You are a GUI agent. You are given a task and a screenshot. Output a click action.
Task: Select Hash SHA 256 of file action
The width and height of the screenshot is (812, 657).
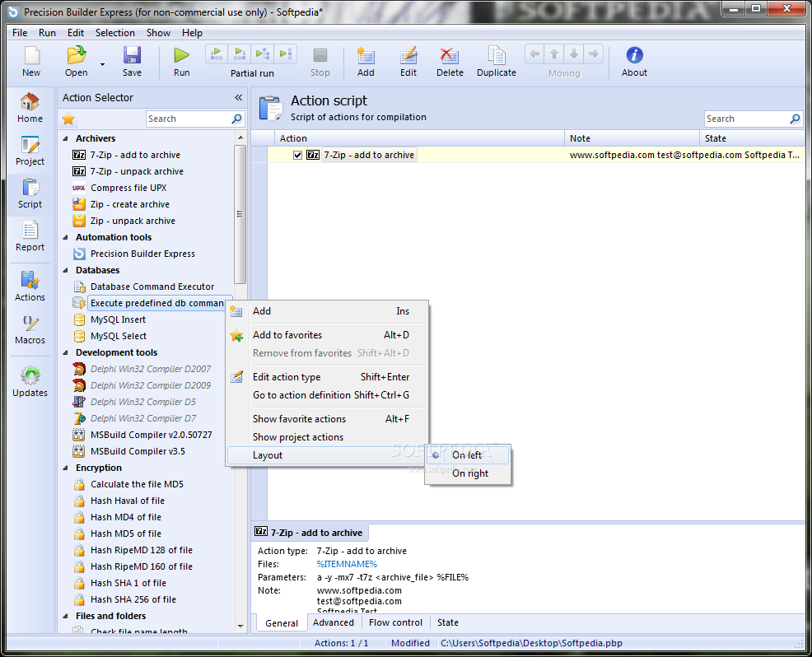point(133,599)
